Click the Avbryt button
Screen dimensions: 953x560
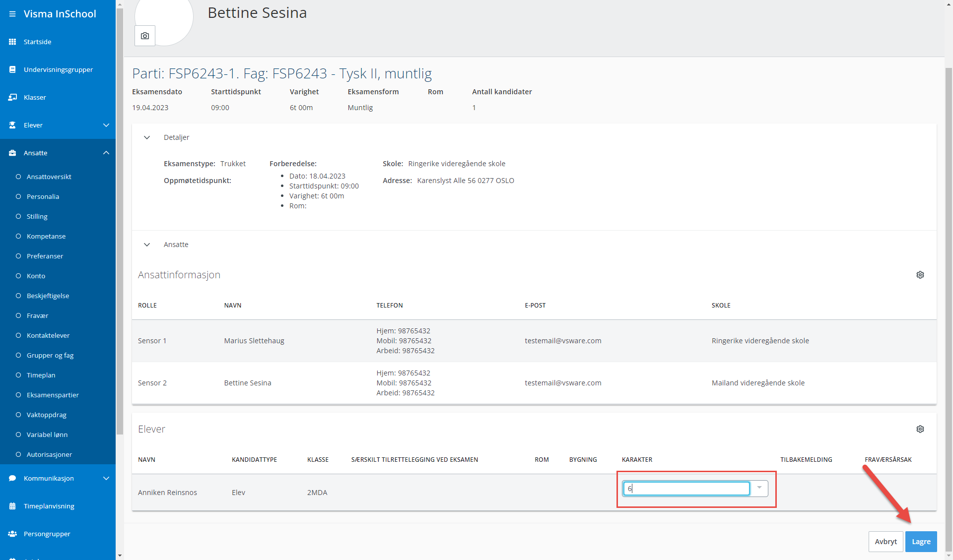click(x=885, y=542)
